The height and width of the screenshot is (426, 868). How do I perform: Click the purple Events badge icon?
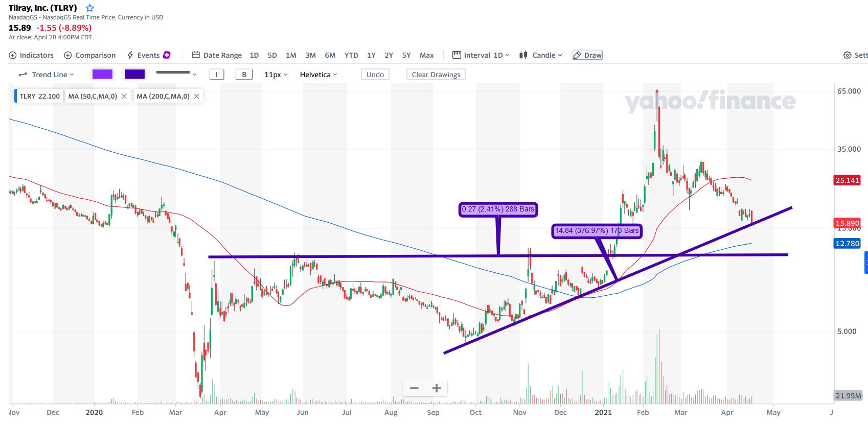point(167,55)
